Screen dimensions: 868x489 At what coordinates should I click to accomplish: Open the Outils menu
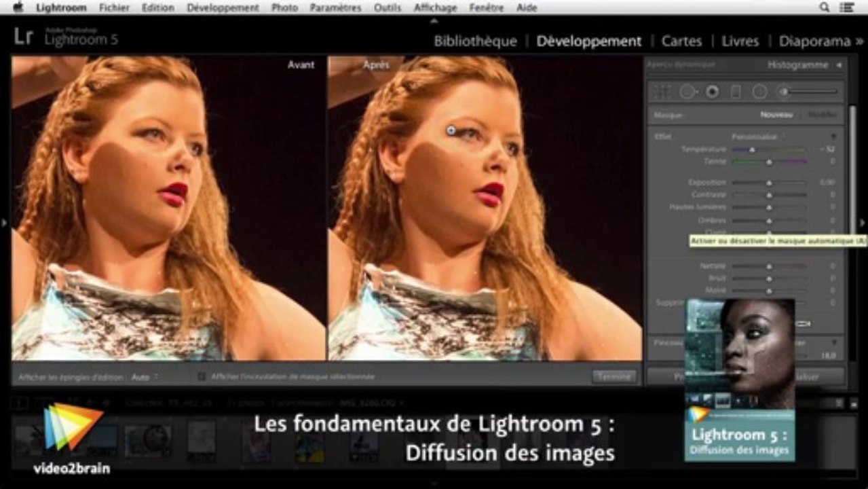click(388, 7)
